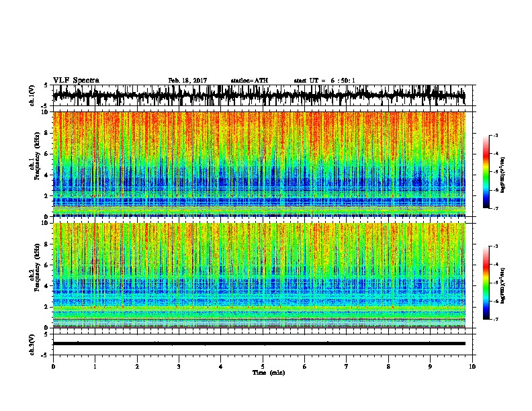Click the ch.1 colorbar log(PSD) label
The height and width of the screenshot is (411, 532).
[x=502, y=175]
